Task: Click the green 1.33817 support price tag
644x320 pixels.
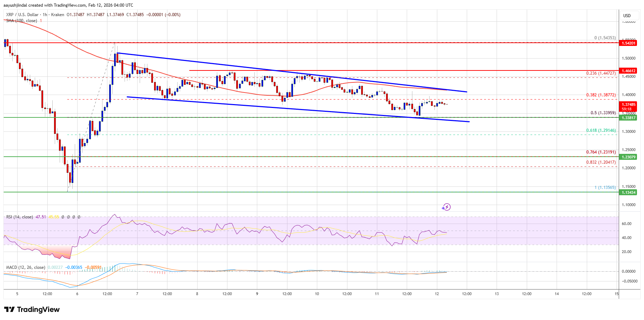Action: coord(629,118)
